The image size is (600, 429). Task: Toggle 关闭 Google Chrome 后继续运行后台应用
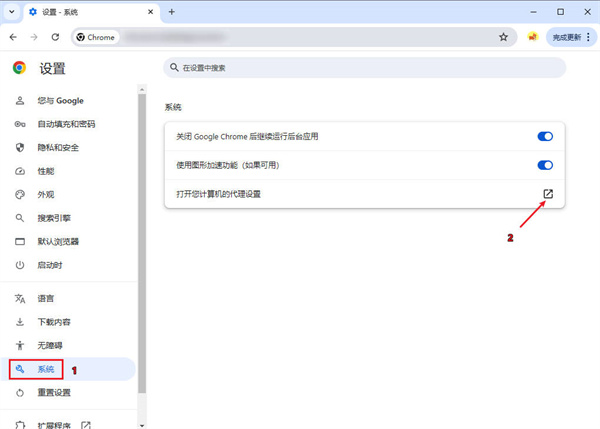[x=545, y=136]
